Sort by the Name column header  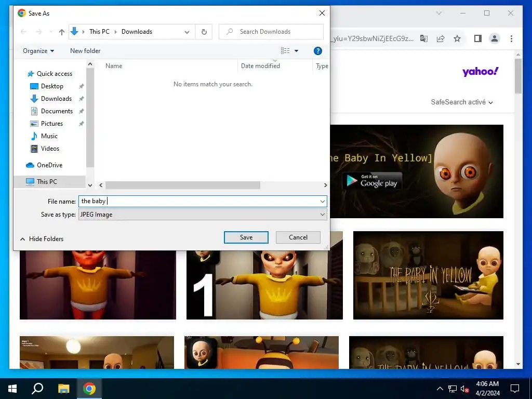114,66
